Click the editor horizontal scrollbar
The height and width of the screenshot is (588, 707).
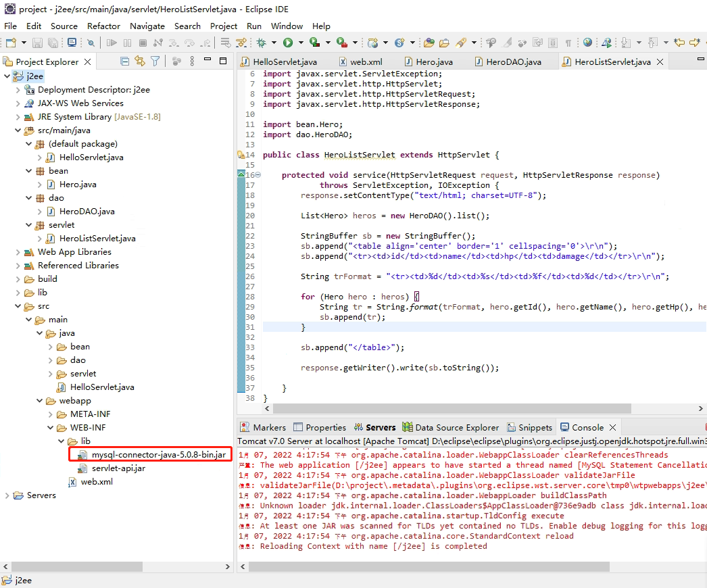click(x=452, y=408)
